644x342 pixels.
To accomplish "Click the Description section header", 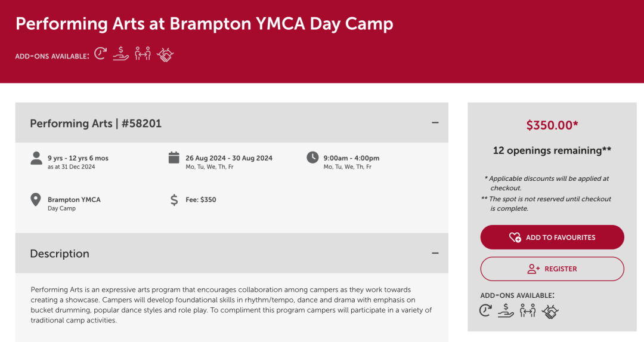I will point(60,254).
